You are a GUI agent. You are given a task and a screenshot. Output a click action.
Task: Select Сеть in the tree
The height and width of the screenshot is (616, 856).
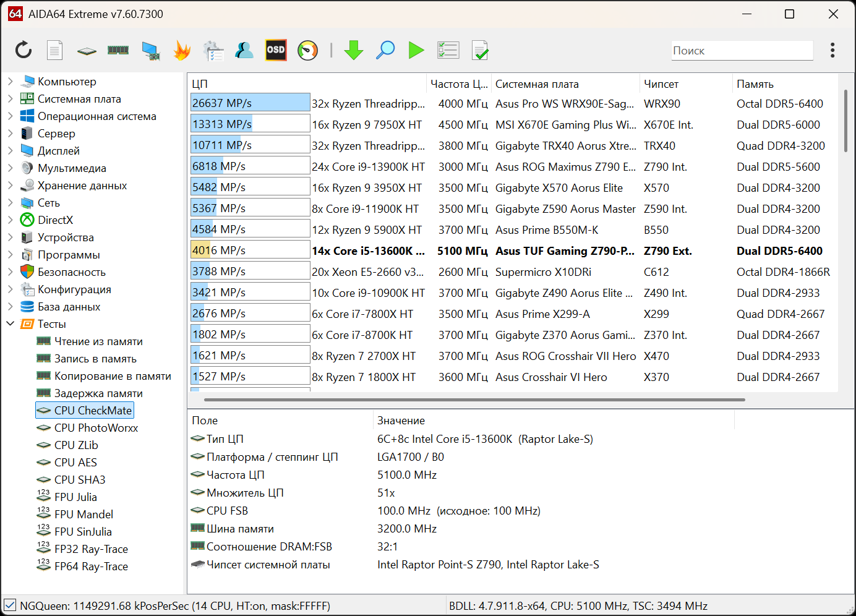pos(49,203)
